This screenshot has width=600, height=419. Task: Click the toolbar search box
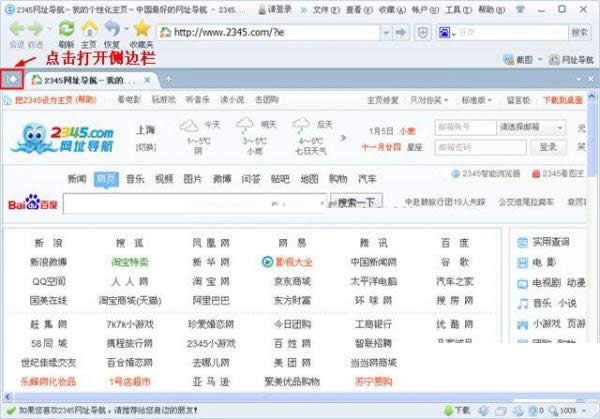(x=512, y=33)
